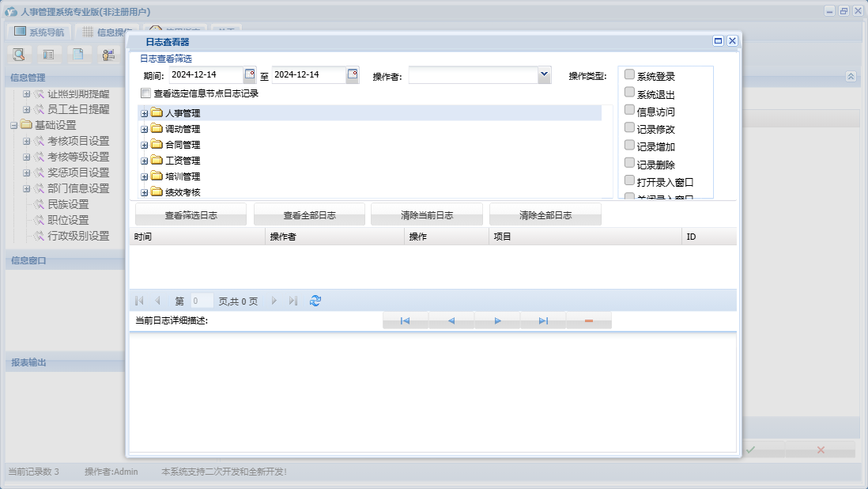The image size is (868, 489).
Task: Expand the 调动管理 tree node
Action: 144,130
